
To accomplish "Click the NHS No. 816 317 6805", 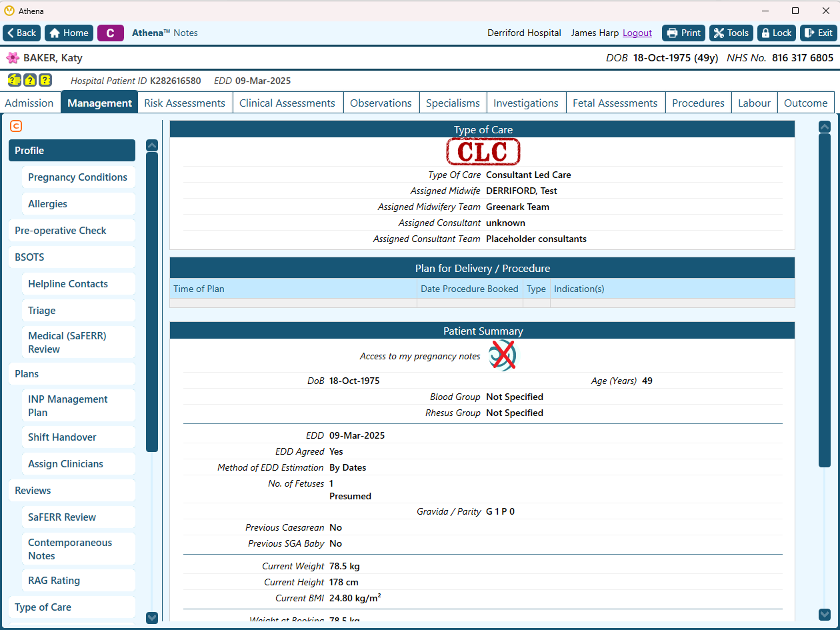I will click(780, 58).
